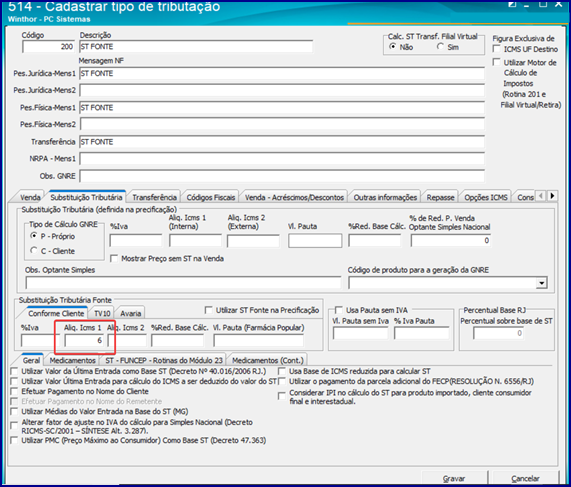Open the Medicamentos (Cont.) tab
Viewport: 571px width, 487px height.
[x=268, y=360]
